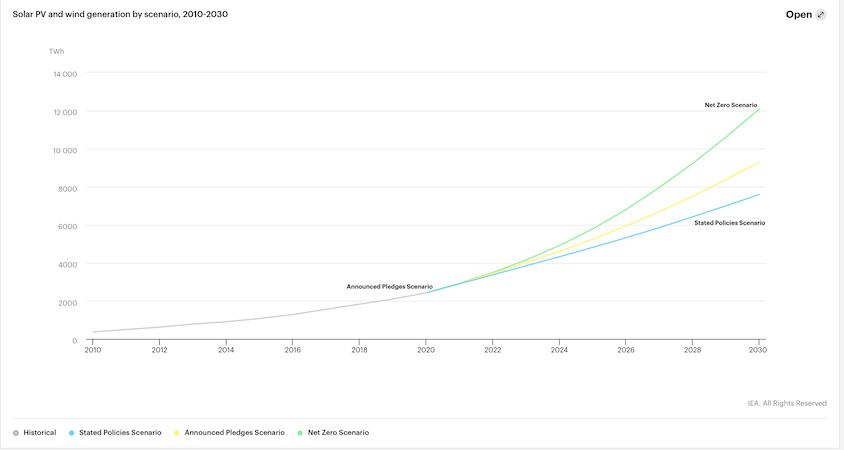Click the blue Stated Policies legend dot
The height and width of the screenshot is (450, 844).
pos(72,433)
